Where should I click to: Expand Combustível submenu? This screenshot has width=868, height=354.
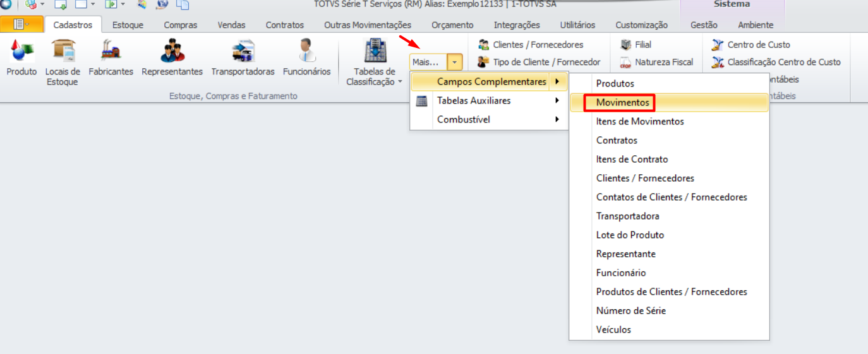pos(489,120)
